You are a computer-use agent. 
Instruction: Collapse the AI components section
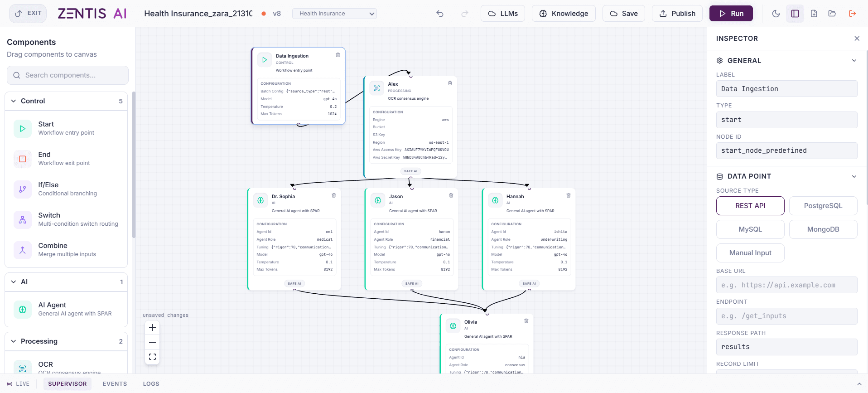(66, 282)
